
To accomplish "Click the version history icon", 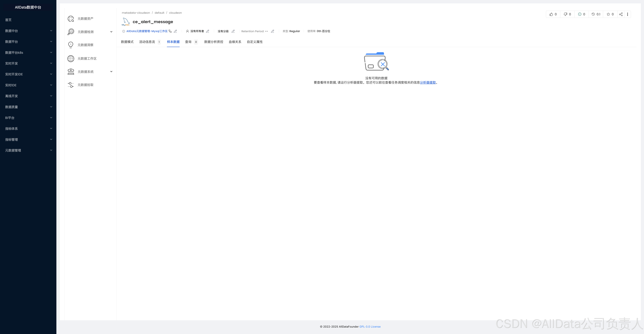I will (x=593, y=14).
